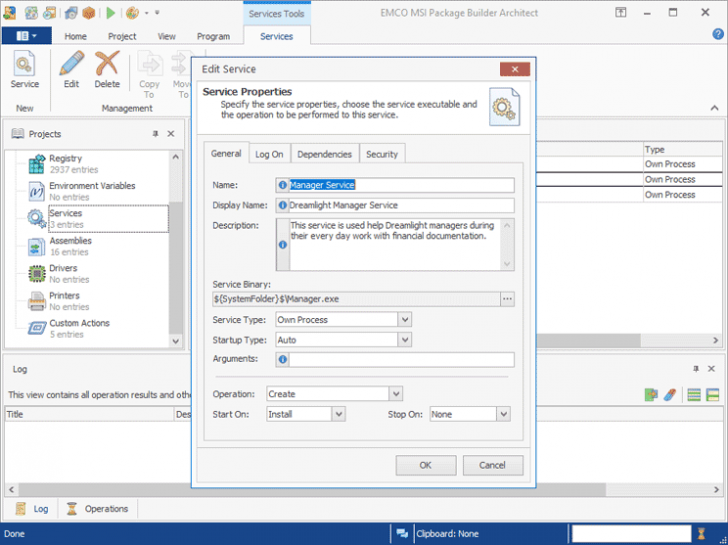Click the green Run play icon in quick toolbar
Viewport: 728px width, 545px height.
[110, 13]
